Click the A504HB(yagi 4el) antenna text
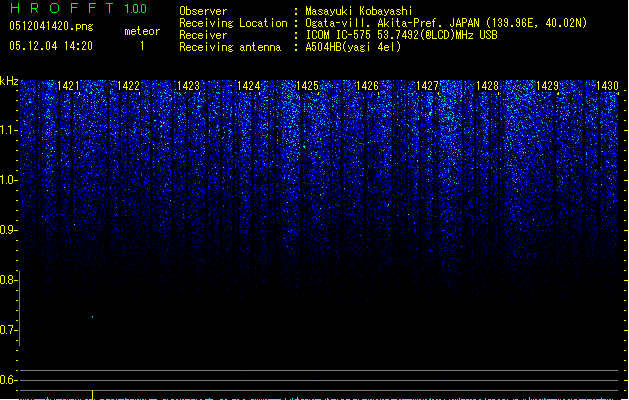629x400 pixels. pos(353,47)
